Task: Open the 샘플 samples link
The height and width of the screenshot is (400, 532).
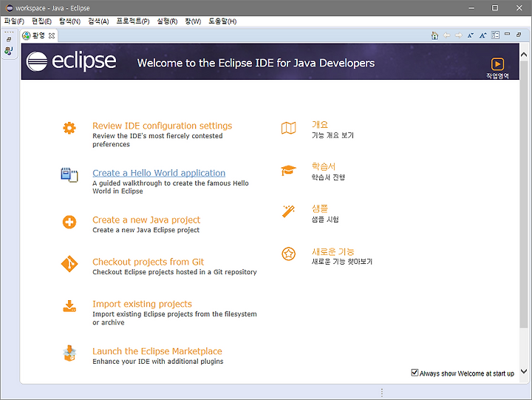Action: point(320,209)
